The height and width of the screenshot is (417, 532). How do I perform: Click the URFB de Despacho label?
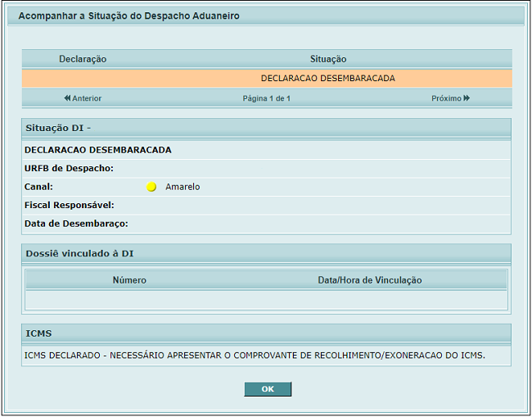[69, 169]
